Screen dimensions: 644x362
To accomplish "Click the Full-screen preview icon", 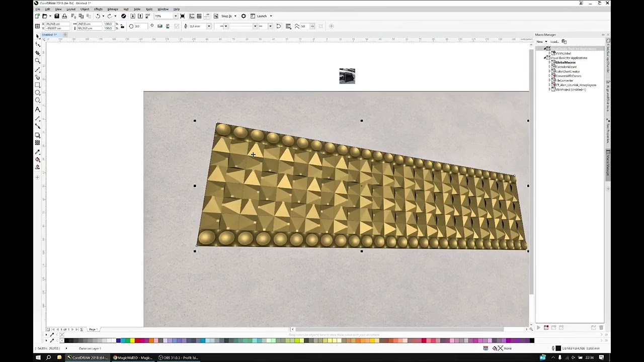I will (x=182, y=16).
